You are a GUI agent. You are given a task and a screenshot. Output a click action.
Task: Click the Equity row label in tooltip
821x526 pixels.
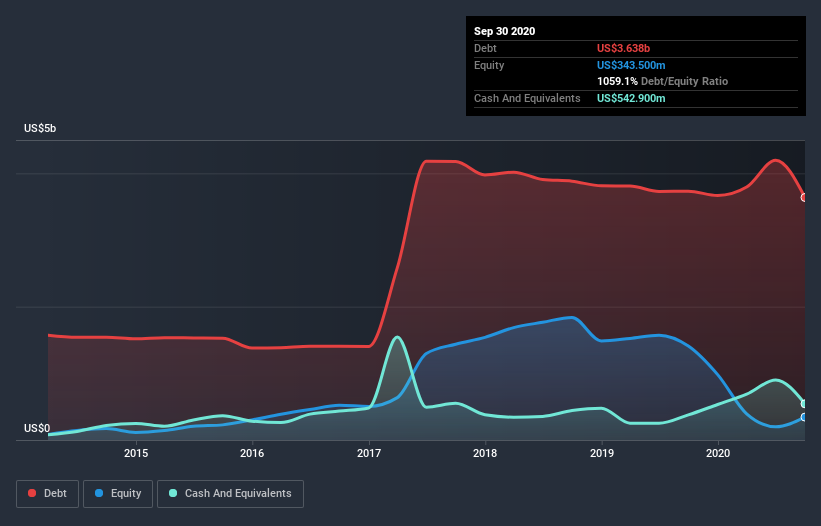click(x=489, y=65)
